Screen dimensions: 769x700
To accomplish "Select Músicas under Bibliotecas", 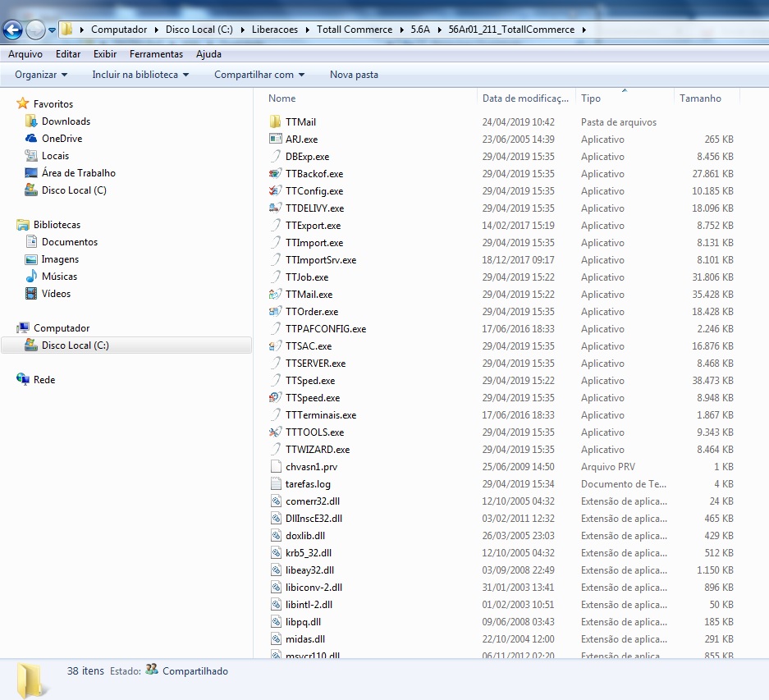I will coord(59,277).
